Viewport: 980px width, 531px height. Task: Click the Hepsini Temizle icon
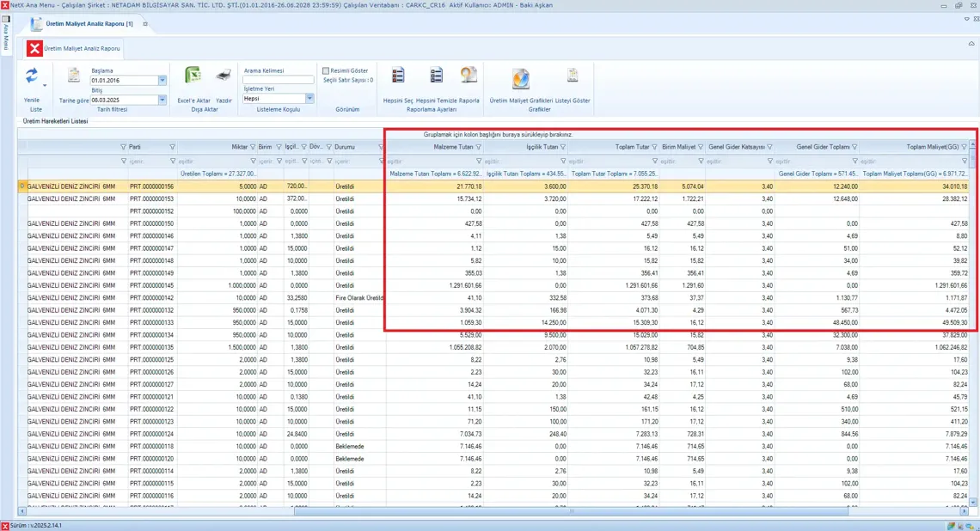click(x=436, y=75)
